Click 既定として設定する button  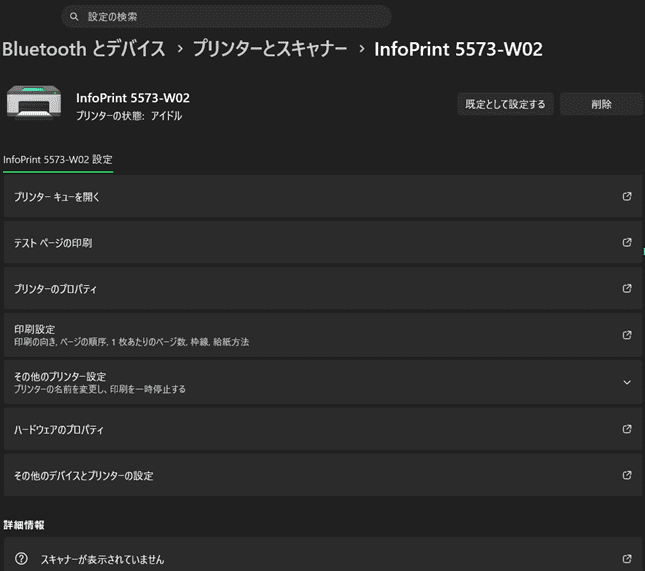point(505,104)
